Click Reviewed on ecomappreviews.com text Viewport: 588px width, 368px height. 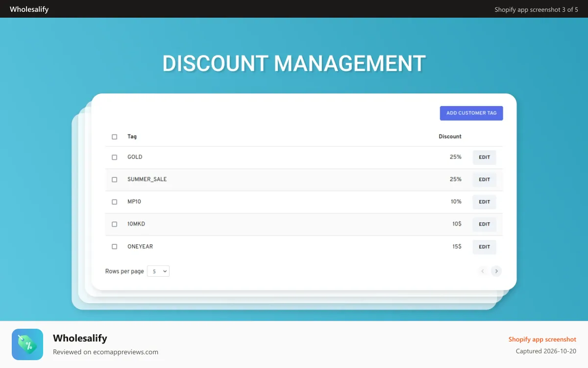click(x=105, y=352)
